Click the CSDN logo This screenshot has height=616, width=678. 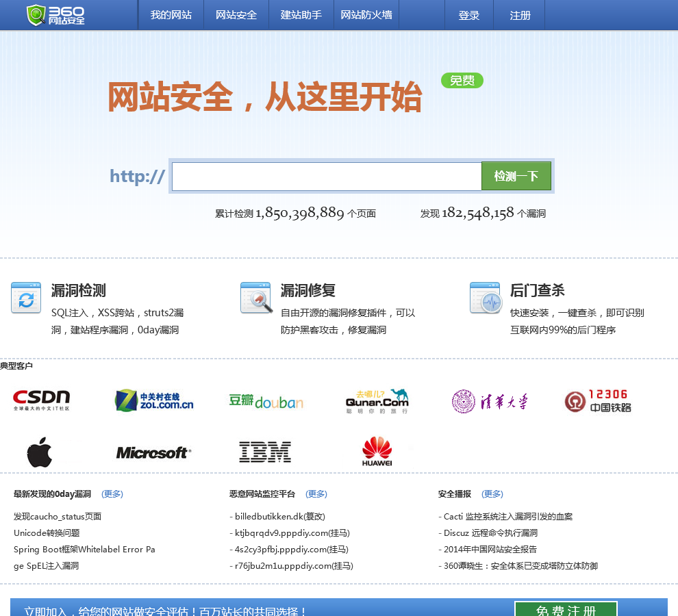tap(42, 400)
